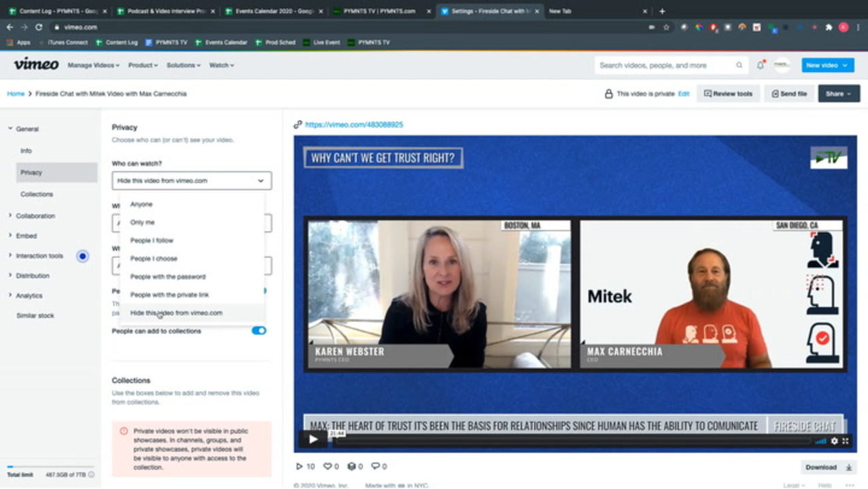Click the blue dot beside Interaction tools
The height and width of the screenshot is (489, 868).
click(82, 256)
